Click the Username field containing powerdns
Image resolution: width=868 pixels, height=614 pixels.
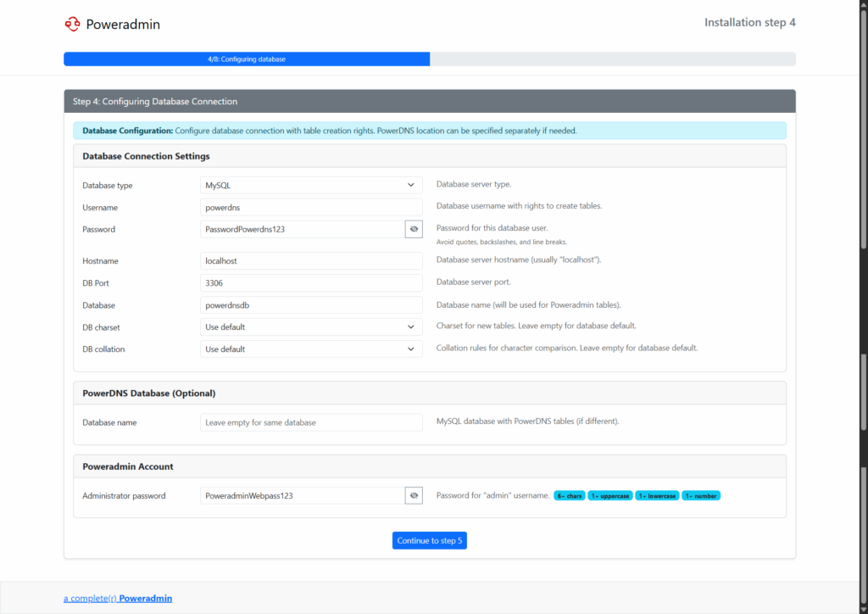pyautogui.click(x=311, y=207)
